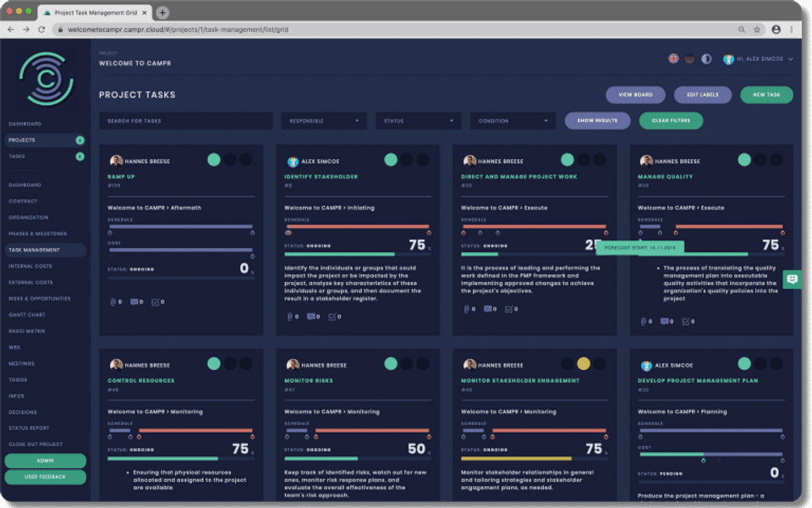The image size is (812, 508).
Task: Create a task with New Task button
Action: (766, 95)
